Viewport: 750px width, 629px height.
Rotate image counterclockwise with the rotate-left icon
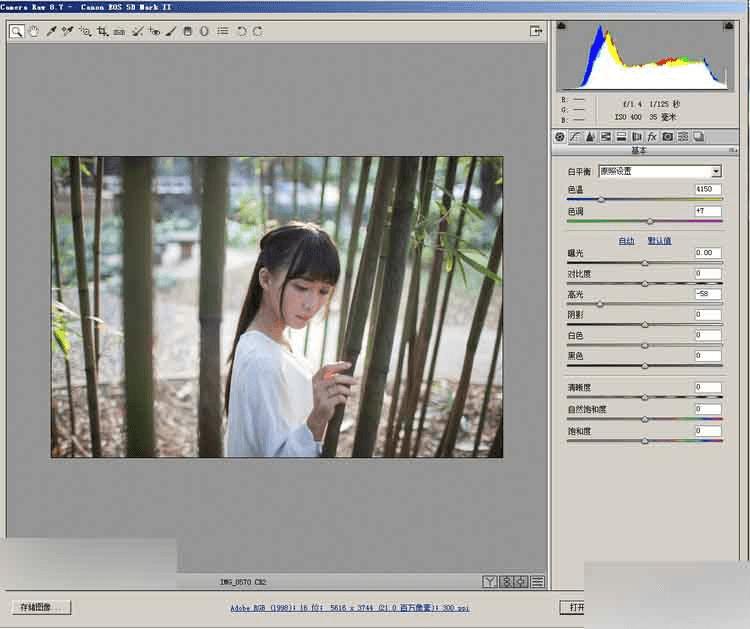[241, 31]
